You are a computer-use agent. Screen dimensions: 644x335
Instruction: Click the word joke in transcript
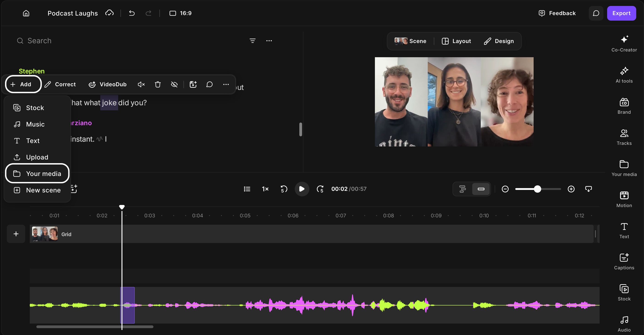109,103
